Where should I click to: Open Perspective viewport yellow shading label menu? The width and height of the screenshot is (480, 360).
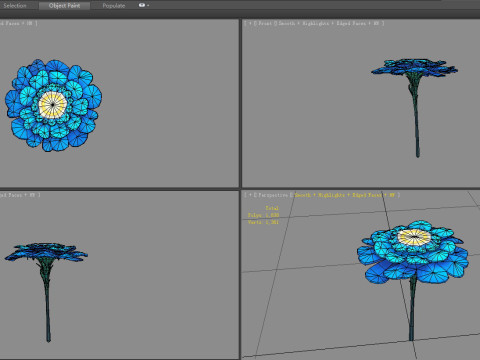point(345,195)
